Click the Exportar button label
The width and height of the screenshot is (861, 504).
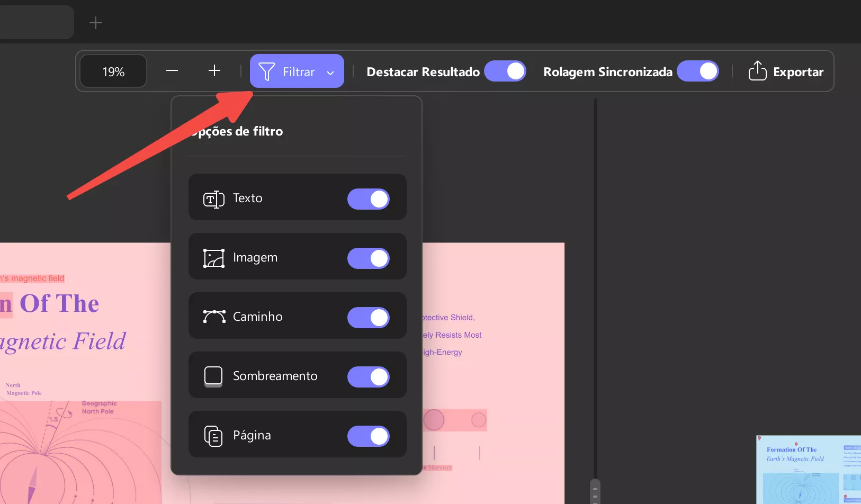[x=798, y=72]
